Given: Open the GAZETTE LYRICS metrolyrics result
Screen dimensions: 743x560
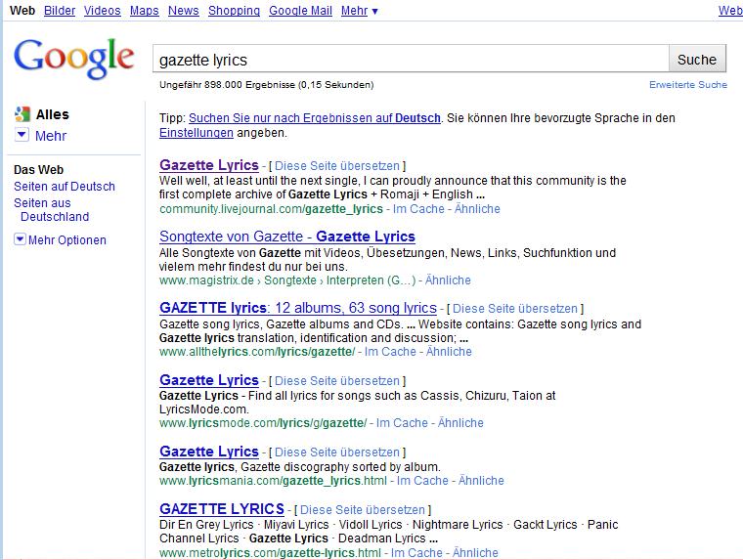Looking at the screenshot, I should [222, 509].
